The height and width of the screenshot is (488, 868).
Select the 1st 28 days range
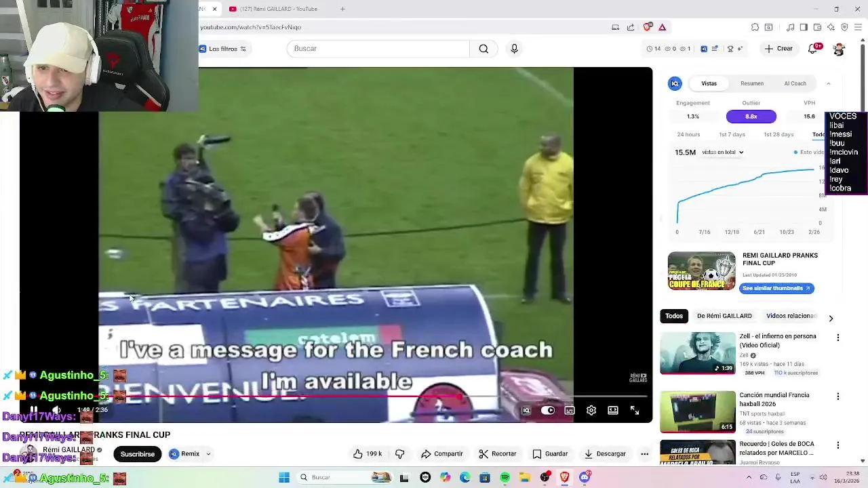click(x=778, y=134)
